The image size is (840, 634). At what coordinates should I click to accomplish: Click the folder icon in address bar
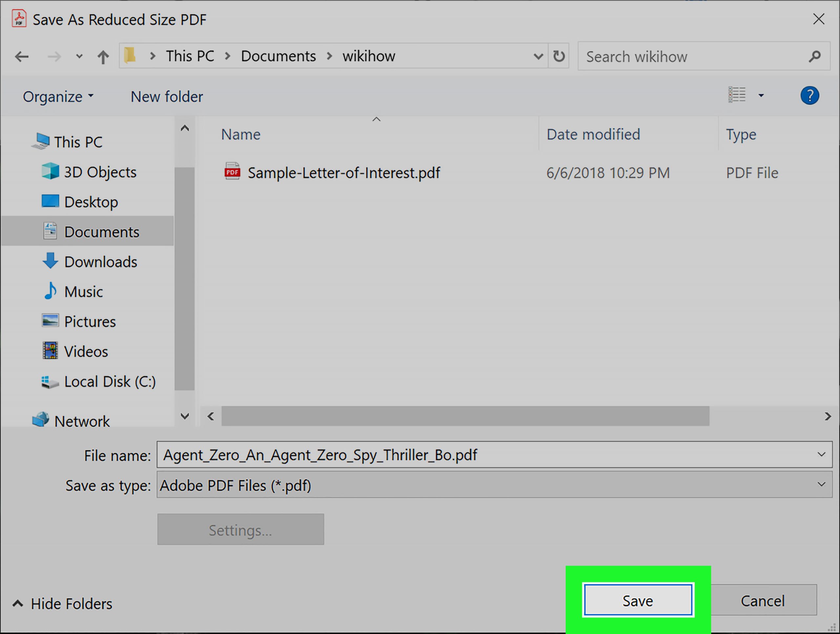[x=130, y=55]
